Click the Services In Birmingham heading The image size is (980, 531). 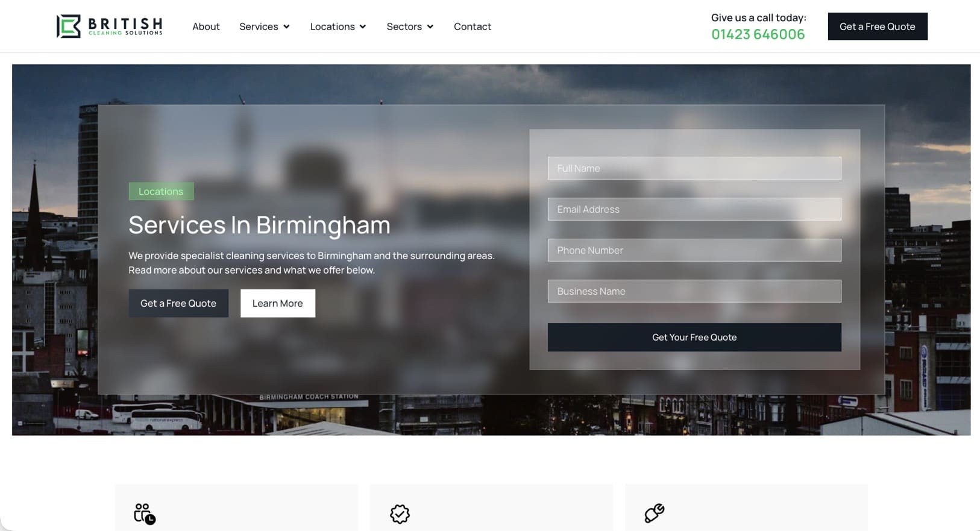coord(259,225)
